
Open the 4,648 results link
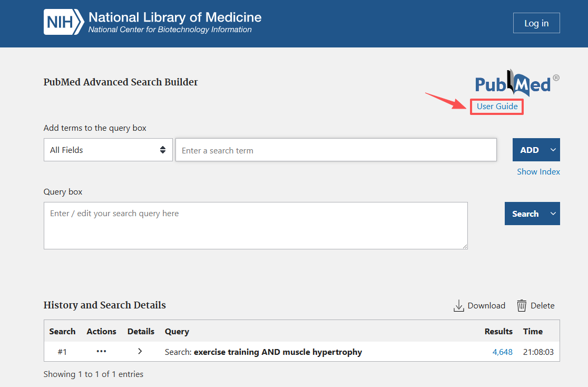[502, 352]
